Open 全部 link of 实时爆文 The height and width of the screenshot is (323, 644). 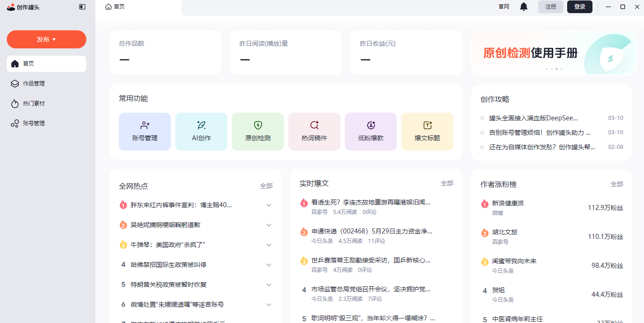tap(447, 183)
